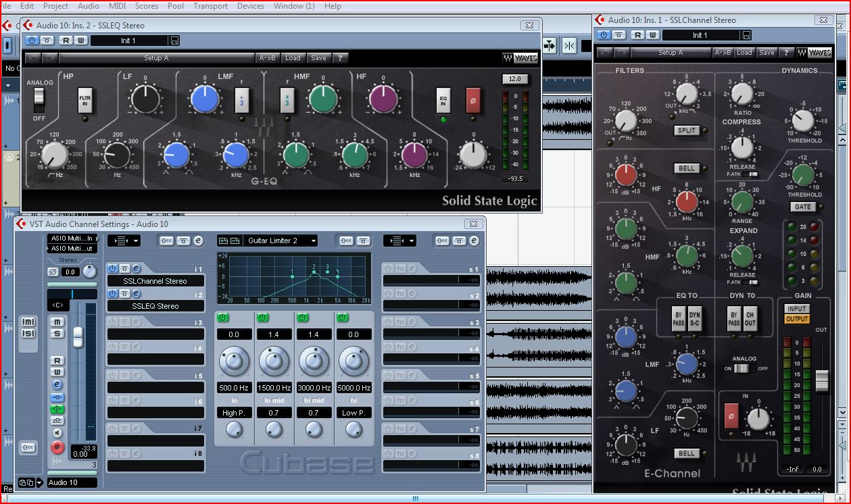Click the E-Channel output fader handle
The height and width of the screenshot is (504, 851).
(821, 380)
